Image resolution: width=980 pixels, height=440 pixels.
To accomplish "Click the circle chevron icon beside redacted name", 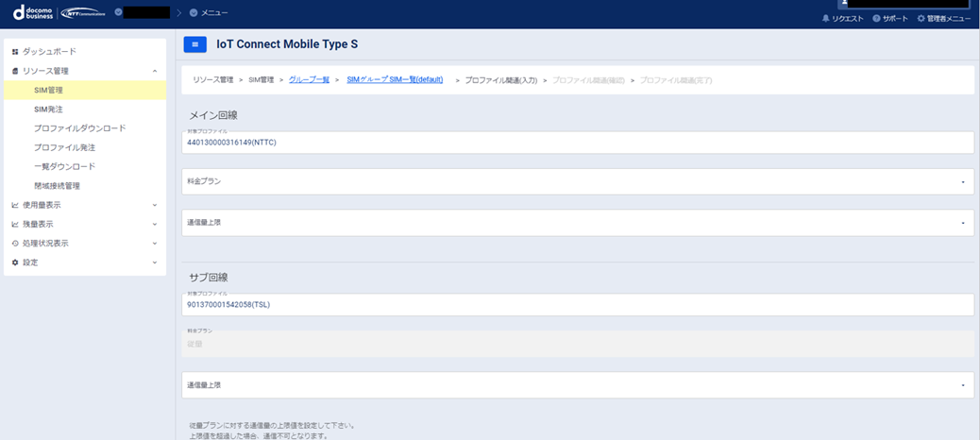I will [119, 12].
